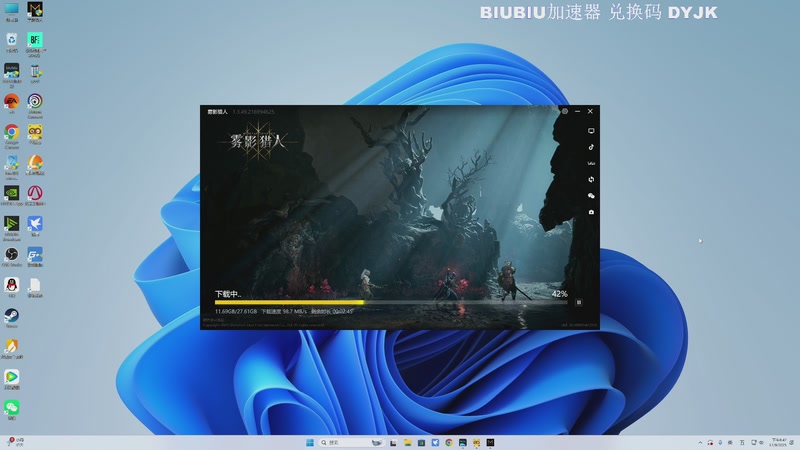Open the blue G+ app desktop shortcut
The width and height of the screenshot is (800, 450).
pyautogui.click(x=35, y=257)
